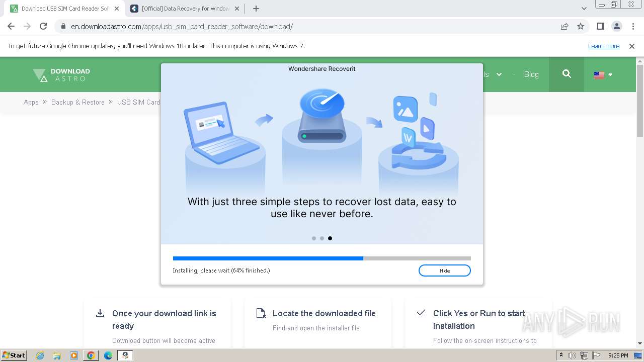644x362 pixels.
Task: Select the third slide indicator dot
Action: click(x=330, y=238)
